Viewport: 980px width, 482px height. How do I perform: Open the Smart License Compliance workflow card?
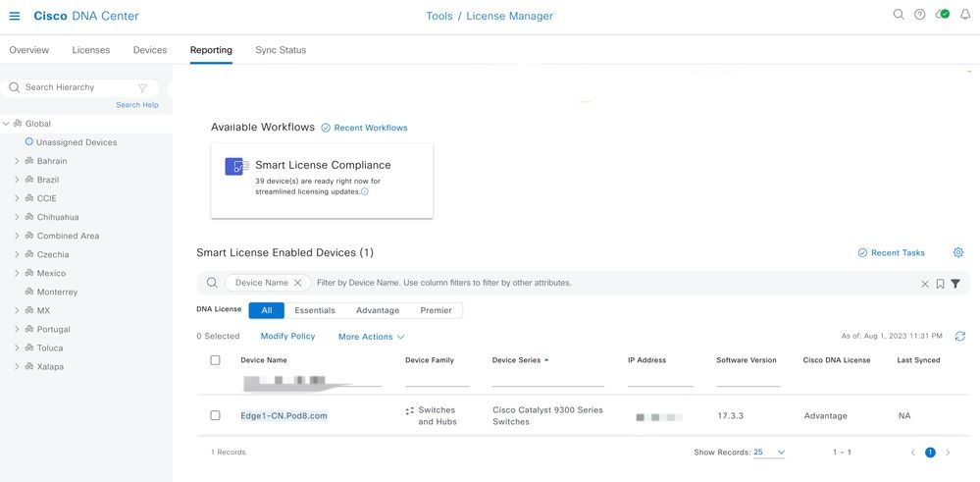(322, 181)
